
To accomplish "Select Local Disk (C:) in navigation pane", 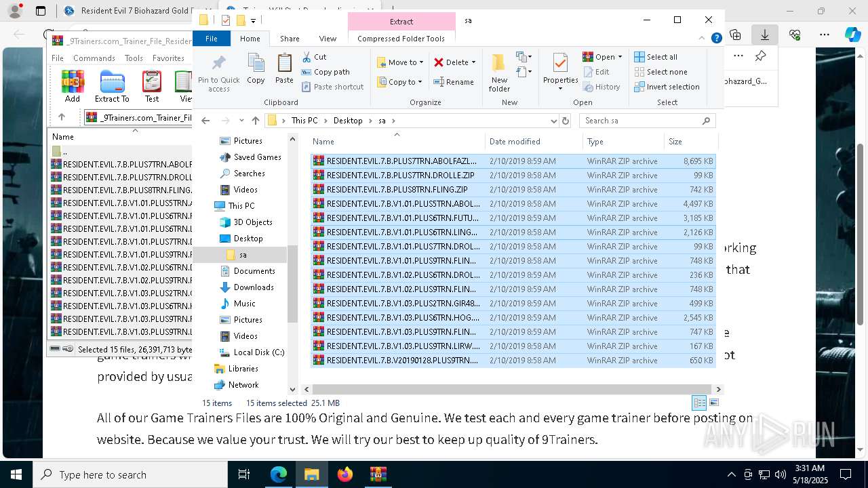I will tap(259, 352).
